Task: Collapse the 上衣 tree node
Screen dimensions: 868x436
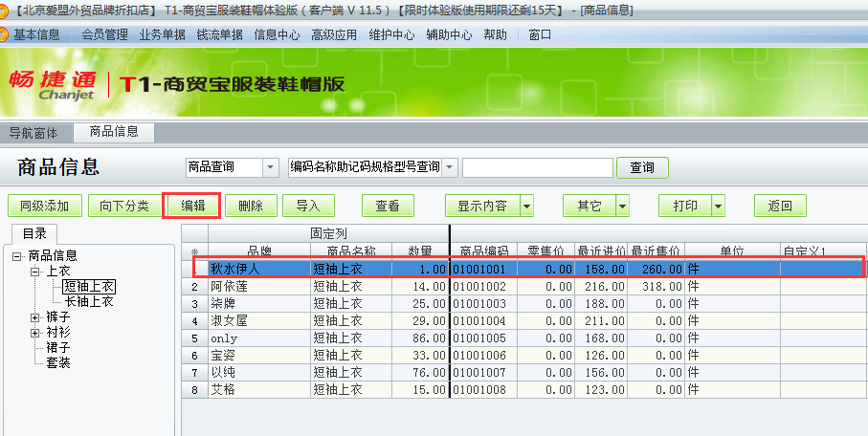Action: 35,272
